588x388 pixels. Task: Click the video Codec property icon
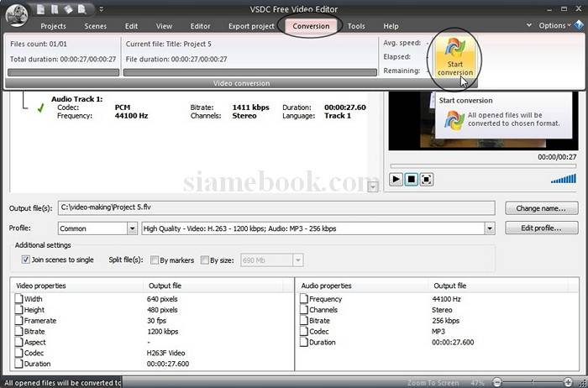pos(18,353)
